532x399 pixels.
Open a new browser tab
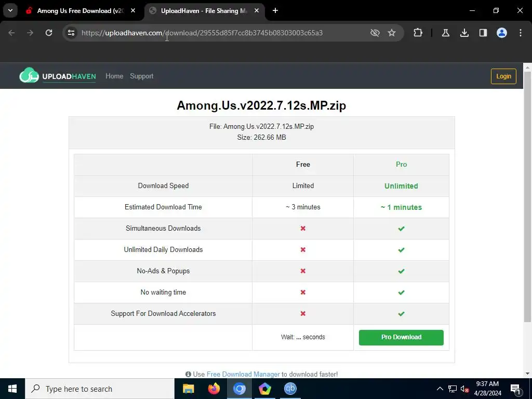[275, 11]
